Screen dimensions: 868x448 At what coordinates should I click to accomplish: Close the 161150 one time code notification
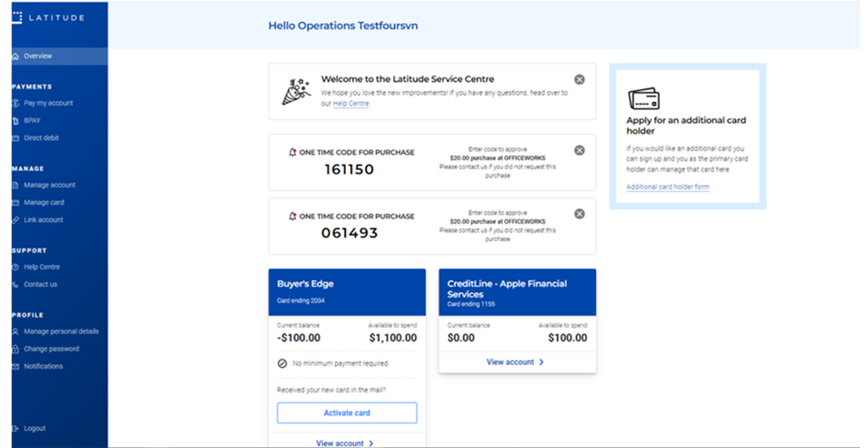pyautogui.click(x=579, y=151)
